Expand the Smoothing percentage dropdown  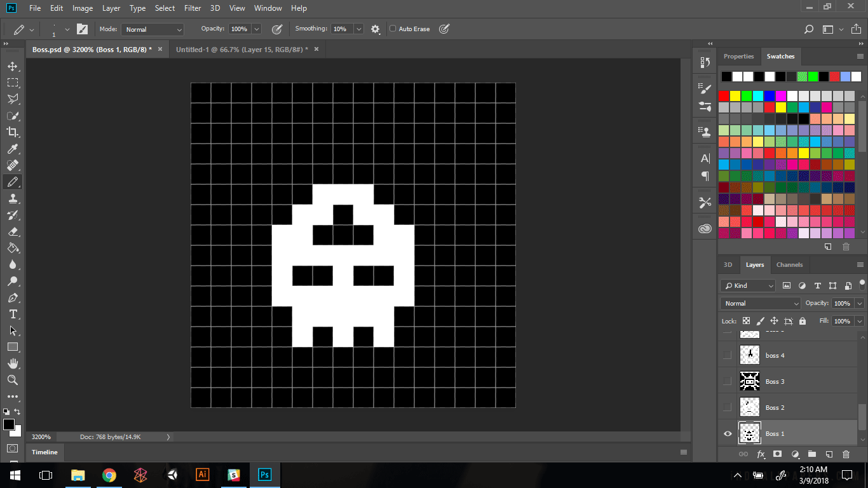(359, 29)
